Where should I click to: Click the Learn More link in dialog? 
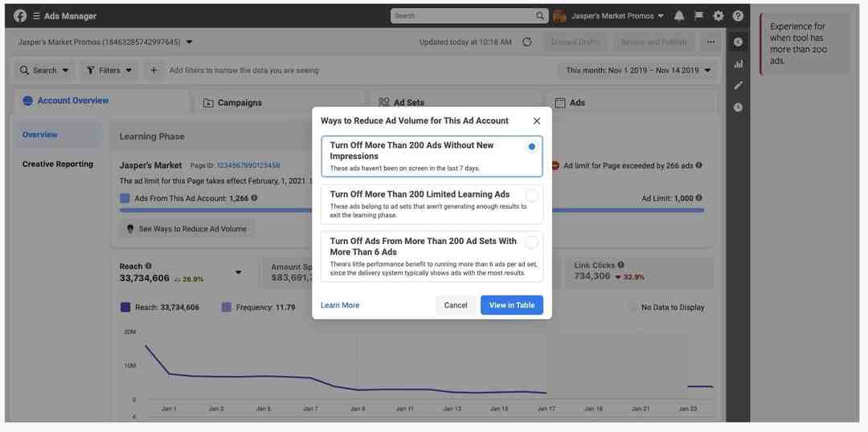(x=340, y=305)
